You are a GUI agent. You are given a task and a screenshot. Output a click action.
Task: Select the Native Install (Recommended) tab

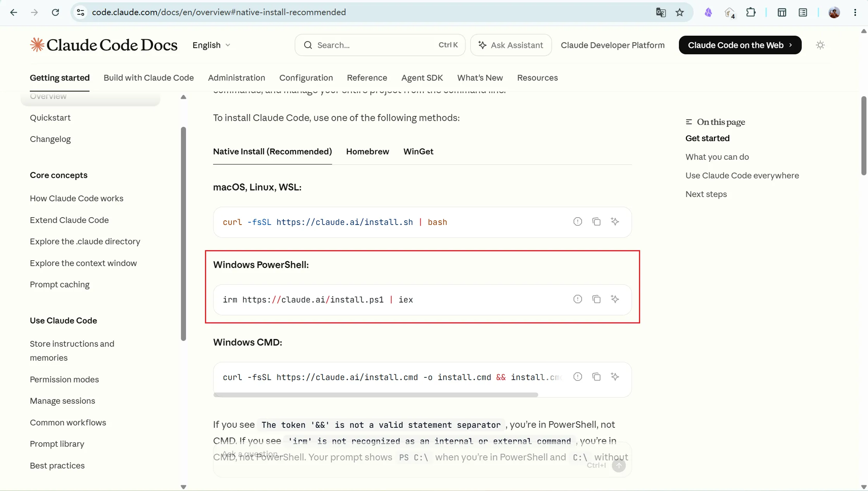pyautogui.click(x=272, y=151)
